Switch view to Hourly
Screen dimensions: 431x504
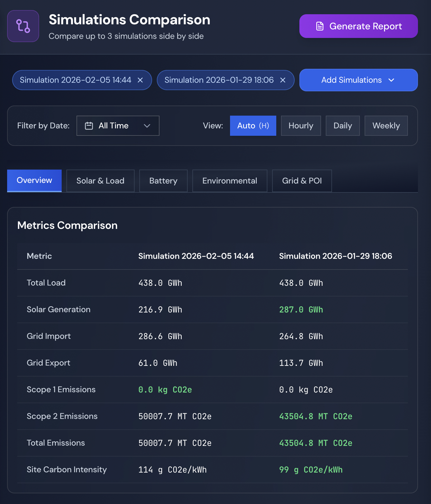pos(301,126)
